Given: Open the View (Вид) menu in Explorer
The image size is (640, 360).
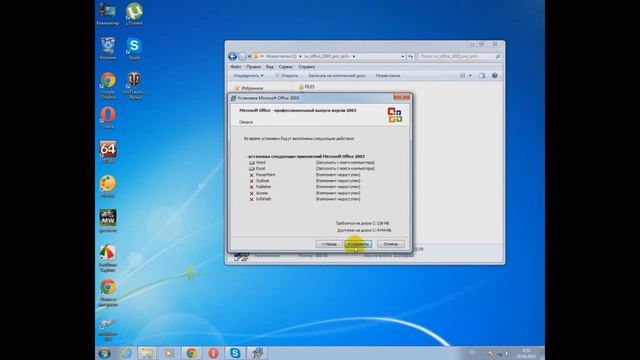Looking at the screenshot, I should tap(269, 67).
